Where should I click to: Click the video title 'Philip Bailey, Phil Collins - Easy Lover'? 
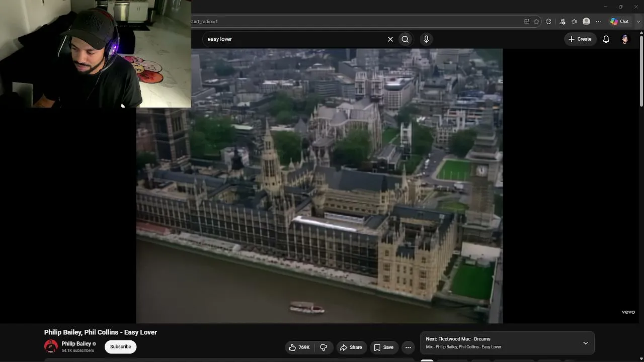(101, 332)
